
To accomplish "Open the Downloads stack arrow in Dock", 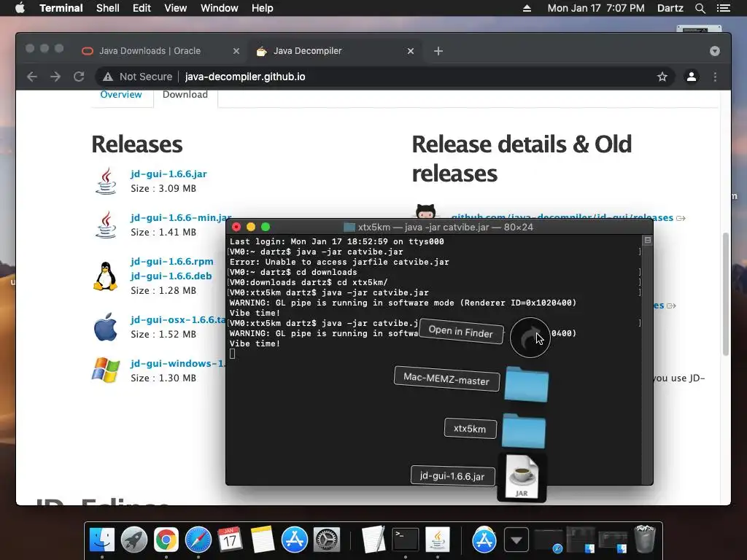I will click(x=516, y=540).
